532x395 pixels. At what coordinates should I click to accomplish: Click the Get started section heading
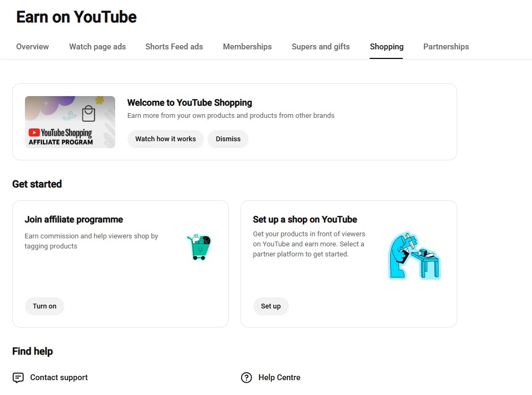tap(37, 184)
